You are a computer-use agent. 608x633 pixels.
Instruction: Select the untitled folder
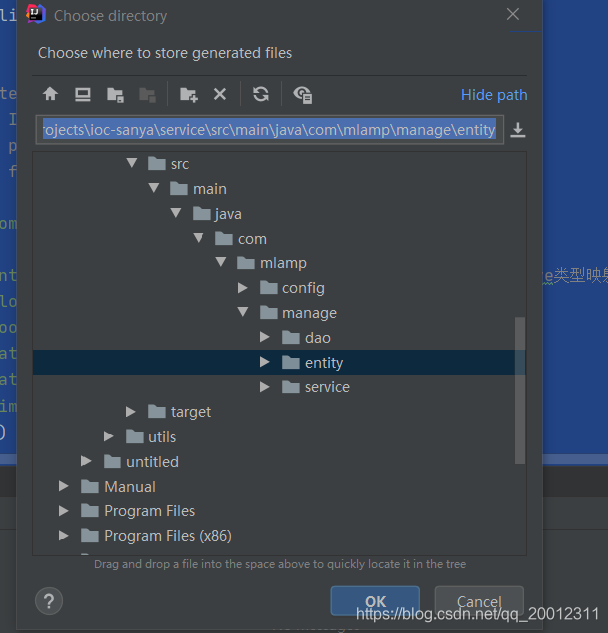(141, 462)
